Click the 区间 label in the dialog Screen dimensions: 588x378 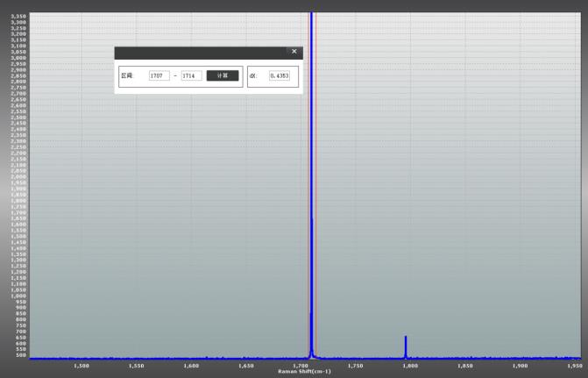(x=127, y=76)
